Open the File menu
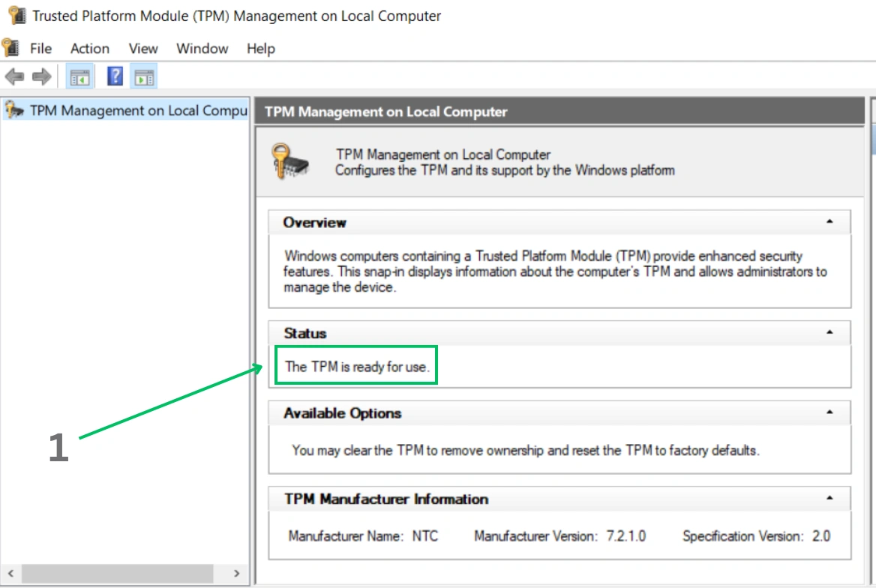This screenshot has height=588, width=876. pos(40,48)
